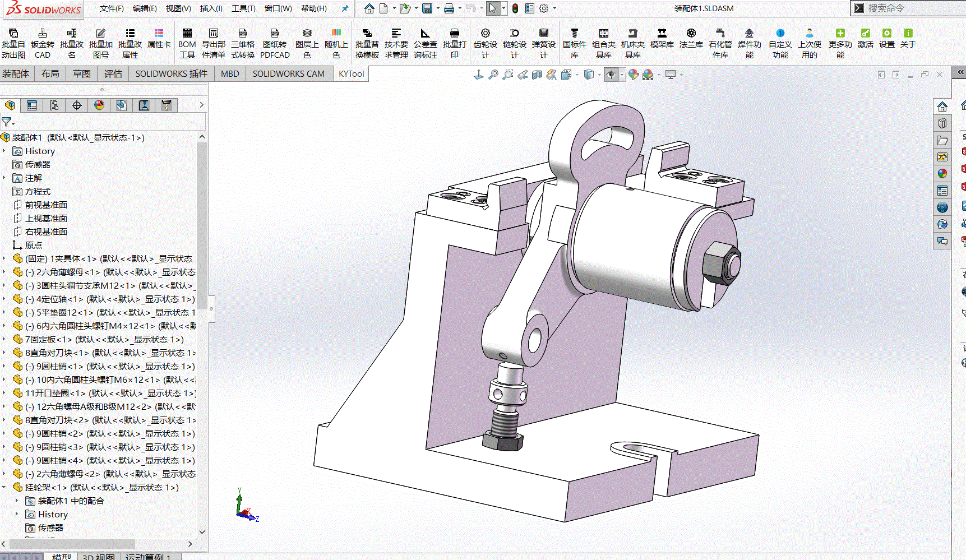Image resolution: width=966 pixels, height=560 pixels.
Task: Click the 更多功能 button
Action: click(840, 43)
